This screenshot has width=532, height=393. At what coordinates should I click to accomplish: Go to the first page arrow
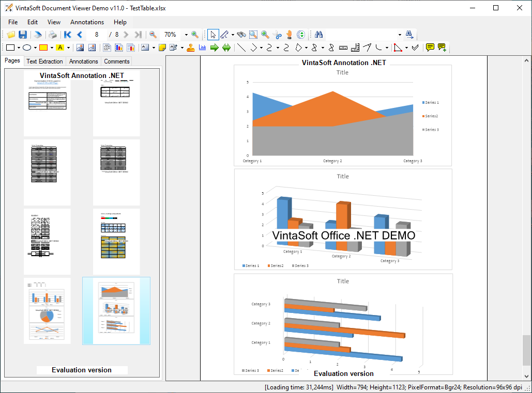68,35
